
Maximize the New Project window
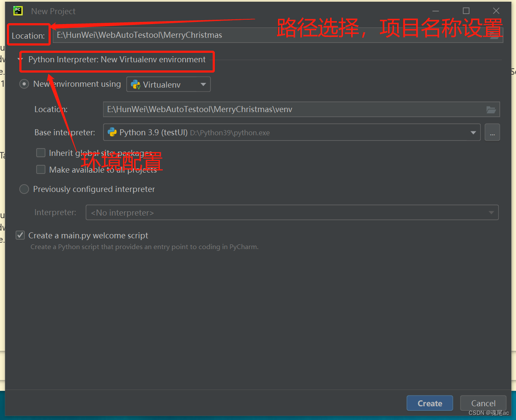pos(466,11)
